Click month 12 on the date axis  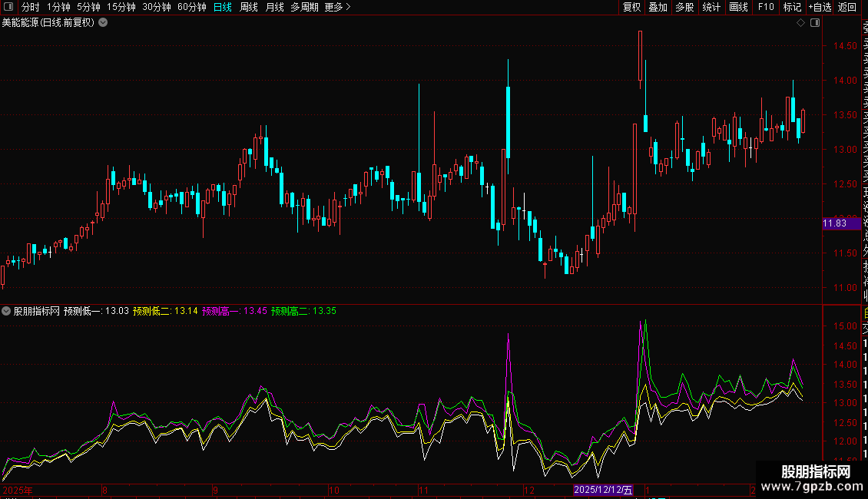529,490
